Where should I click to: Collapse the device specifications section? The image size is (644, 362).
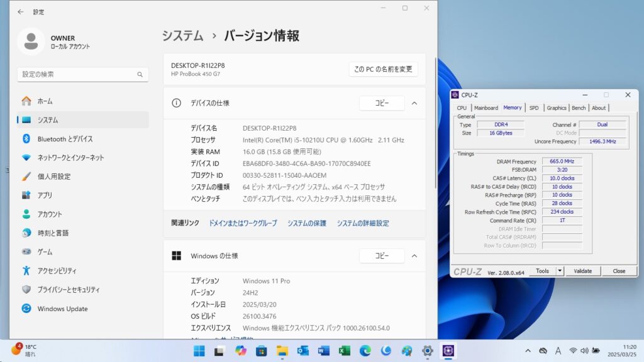(x=414, y=103)
